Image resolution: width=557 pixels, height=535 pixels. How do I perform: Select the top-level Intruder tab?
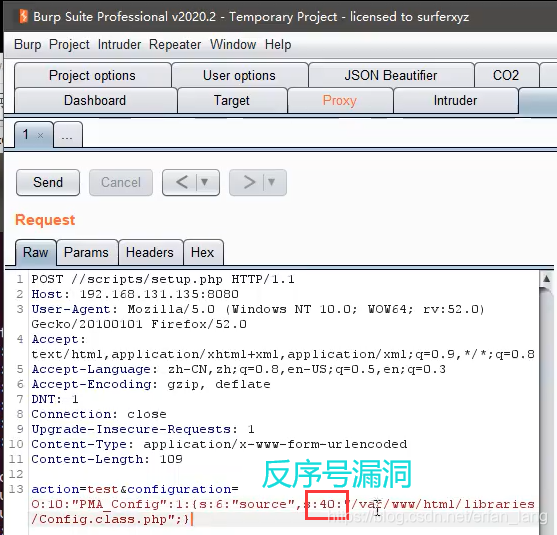coord(455,101)
